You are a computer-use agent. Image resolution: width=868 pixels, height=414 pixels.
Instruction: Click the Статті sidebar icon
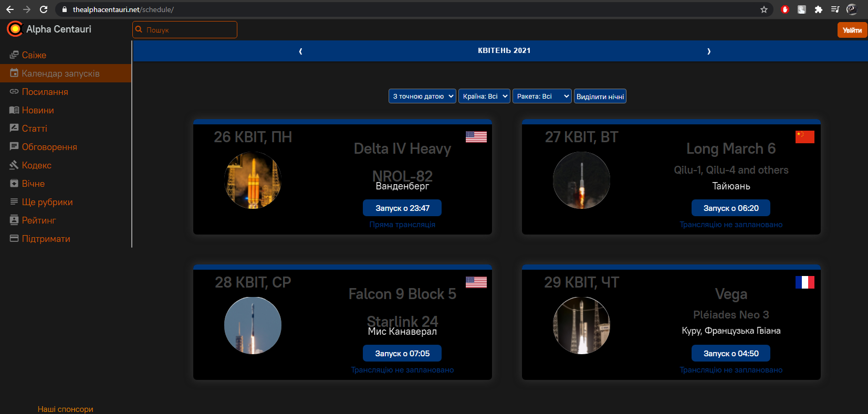point(14,129)
